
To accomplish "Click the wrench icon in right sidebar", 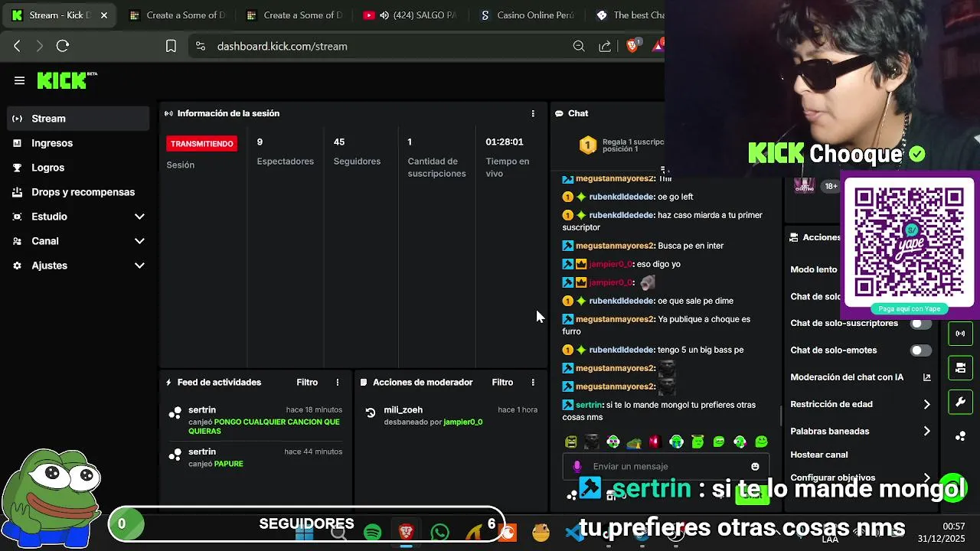I will pos(960,402).
